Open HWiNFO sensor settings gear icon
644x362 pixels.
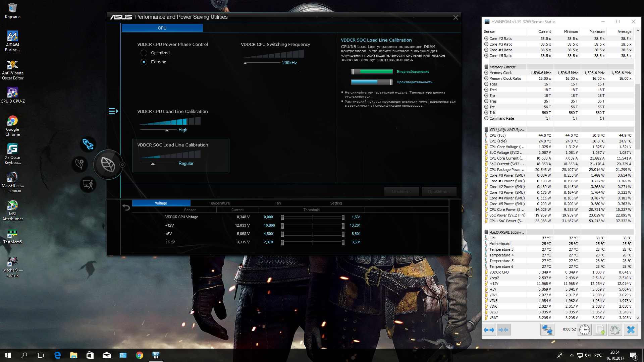click(615, 330)
